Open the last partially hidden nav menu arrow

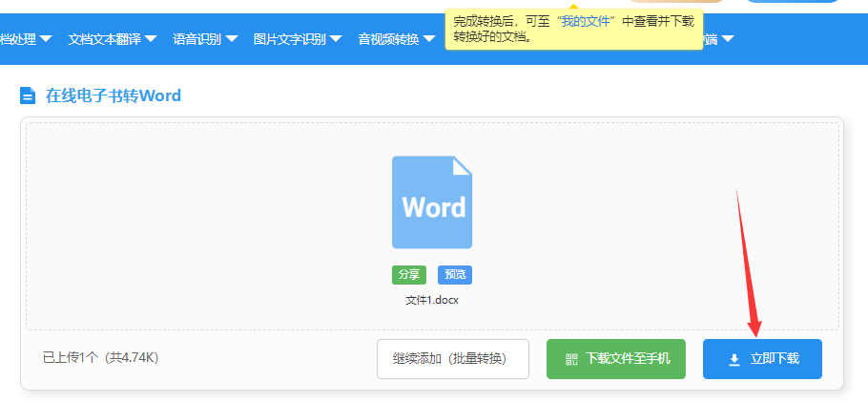pos(728,39)
